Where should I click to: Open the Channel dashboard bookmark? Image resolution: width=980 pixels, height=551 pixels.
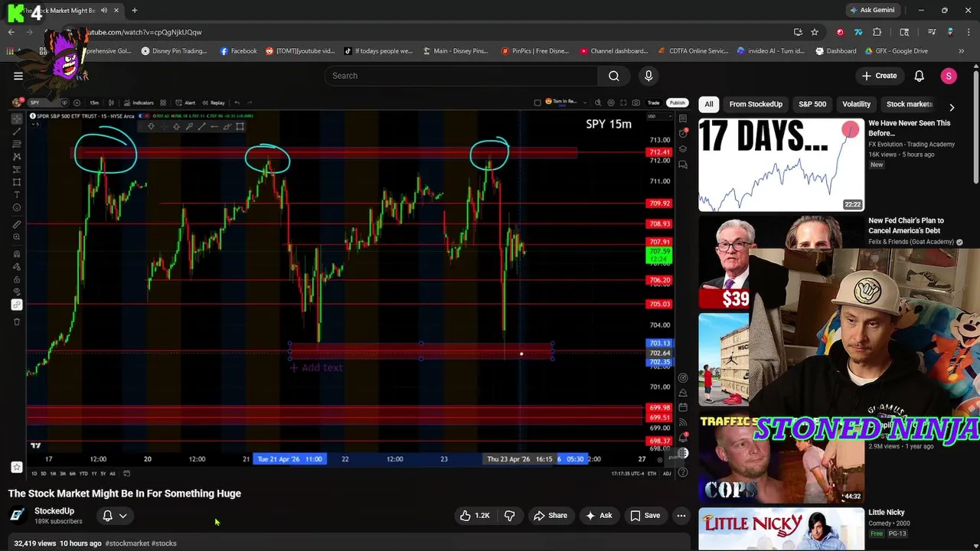[x=614, y=51]
